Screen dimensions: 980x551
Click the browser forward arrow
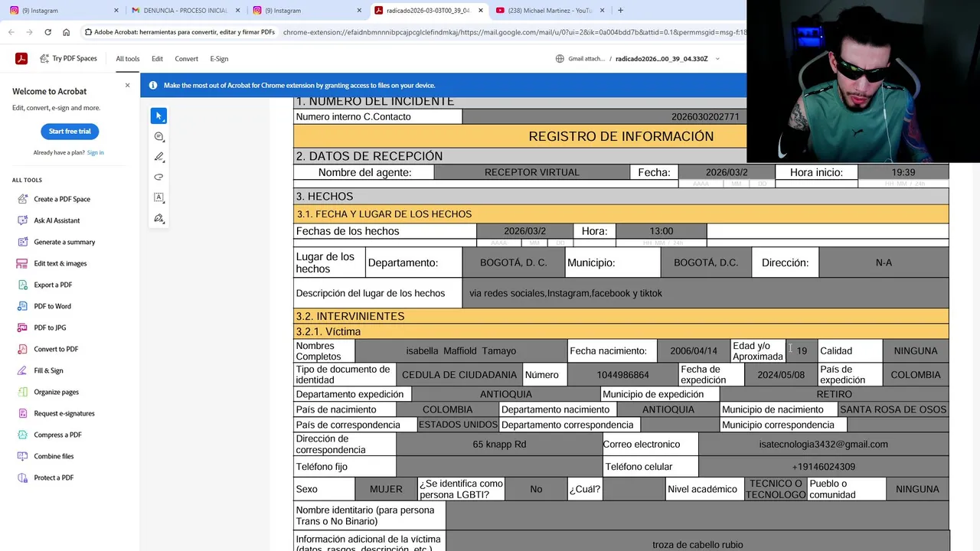coord(30,32)
